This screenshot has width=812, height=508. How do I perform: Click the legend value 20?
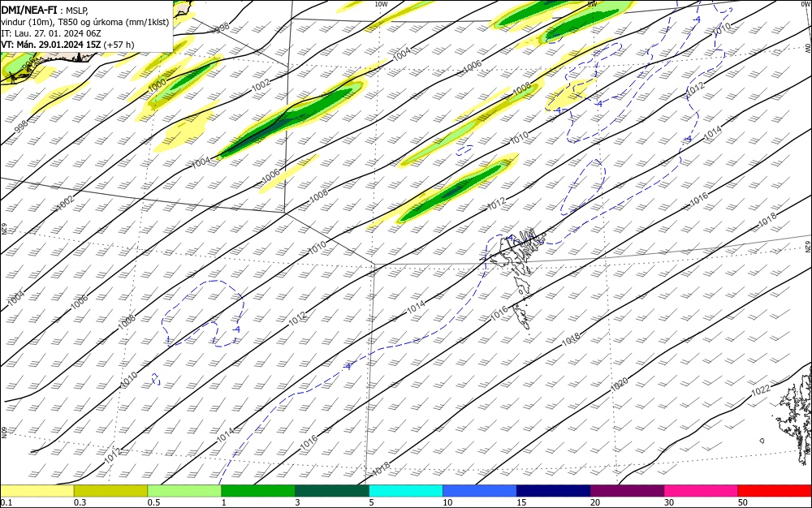(x=595, y=502)
